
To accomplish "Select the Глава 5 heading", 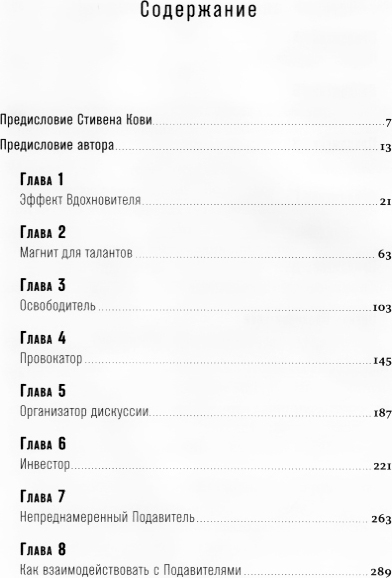I will [43, 391].
